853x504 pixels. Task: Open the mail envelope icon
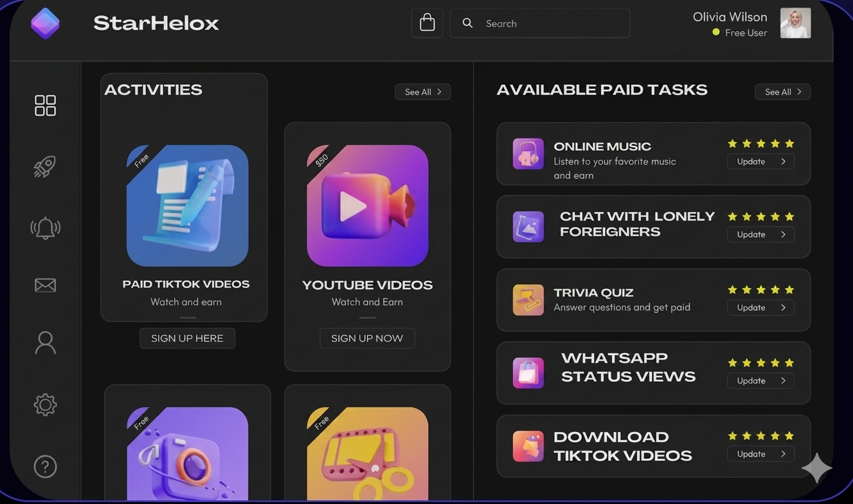coord(45,285)
